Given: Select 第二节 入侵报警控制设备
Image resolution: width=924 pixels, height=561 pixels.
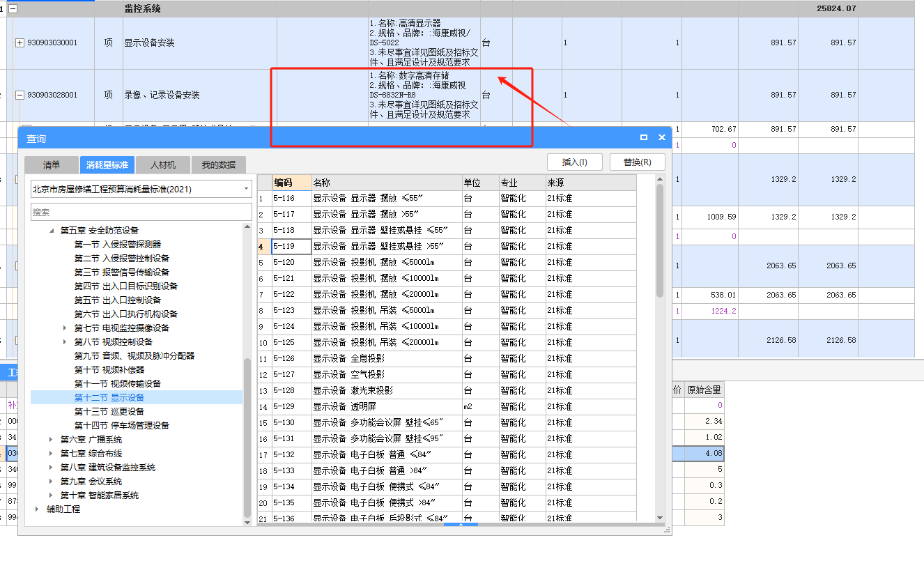Looking at the screenshot, I should click(x=122, y=259).
